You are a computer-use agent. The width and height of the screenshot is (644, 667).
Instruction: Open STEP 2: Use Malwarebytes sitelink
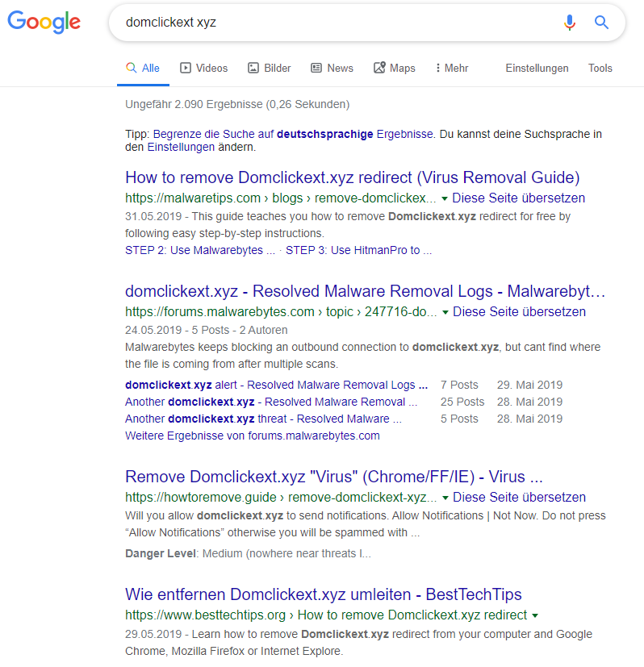[x=200, y=250]
